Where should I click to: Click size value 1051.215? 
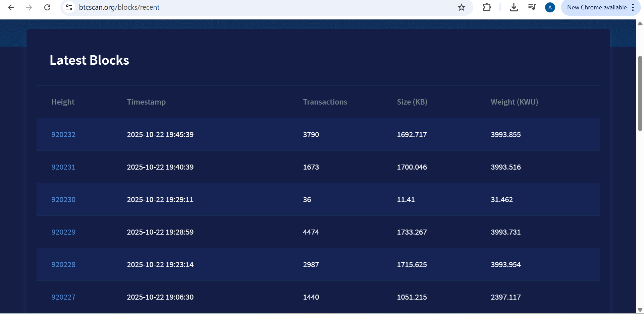(x=412, y=297)
